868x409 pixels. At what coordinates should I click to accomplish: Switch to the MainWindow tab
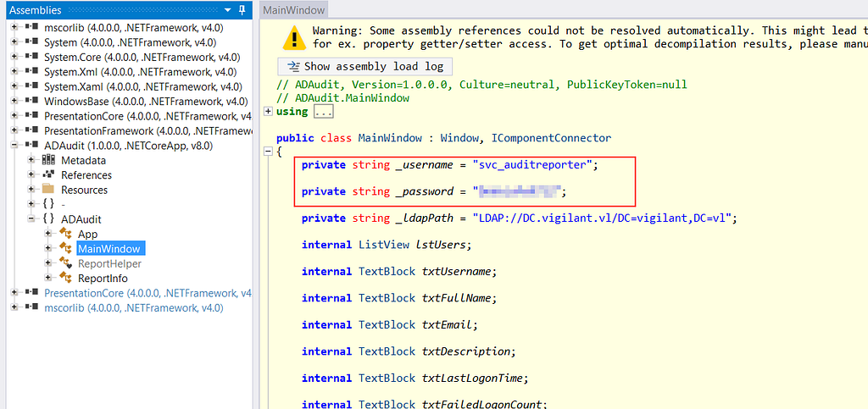(294, 10)
